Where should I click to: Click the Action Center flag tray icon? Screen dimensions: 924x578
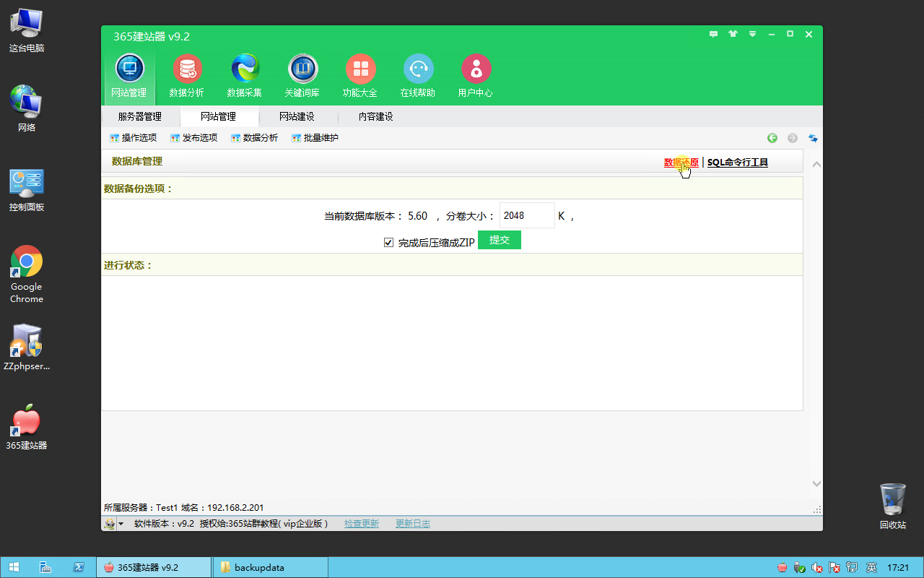[834, 568]
